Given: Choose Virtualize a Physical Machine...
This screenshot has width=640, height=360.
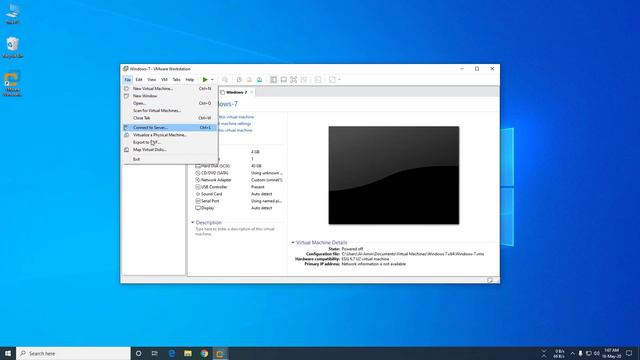Looking at the screenshot, I should point(170,135).
